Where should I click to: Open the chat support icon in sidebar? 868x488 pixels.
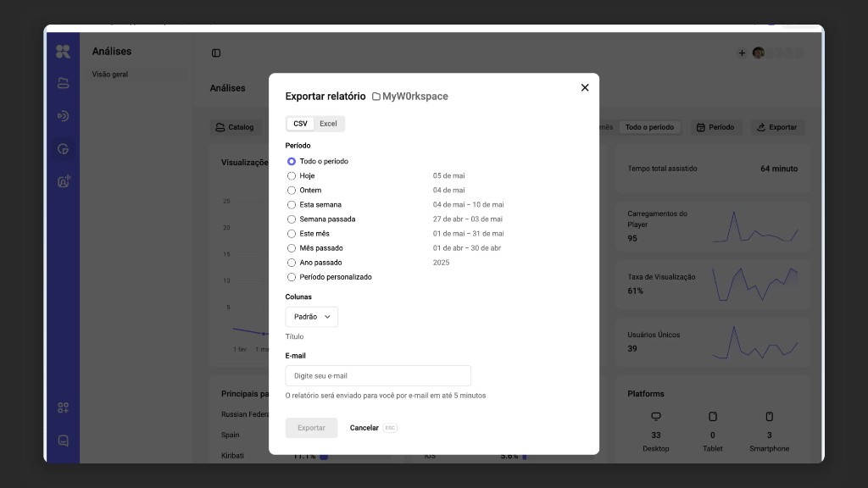[63, 441]
